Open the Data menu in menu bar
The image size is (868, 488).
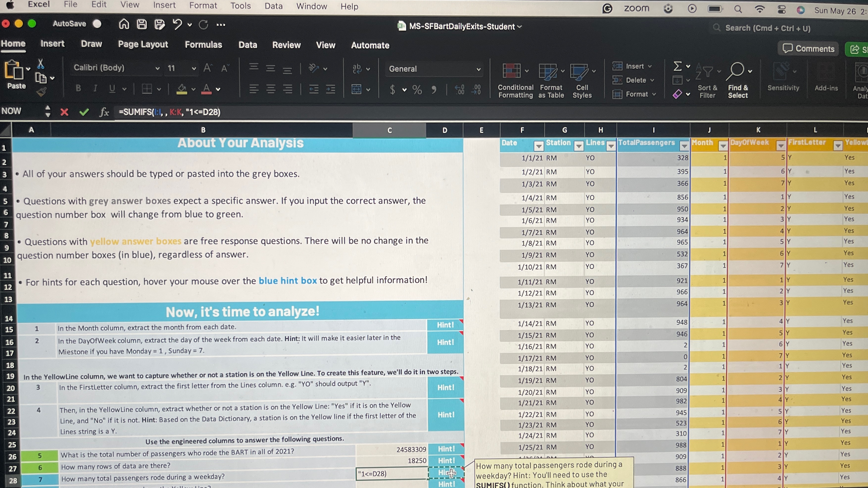click(273, 6)
